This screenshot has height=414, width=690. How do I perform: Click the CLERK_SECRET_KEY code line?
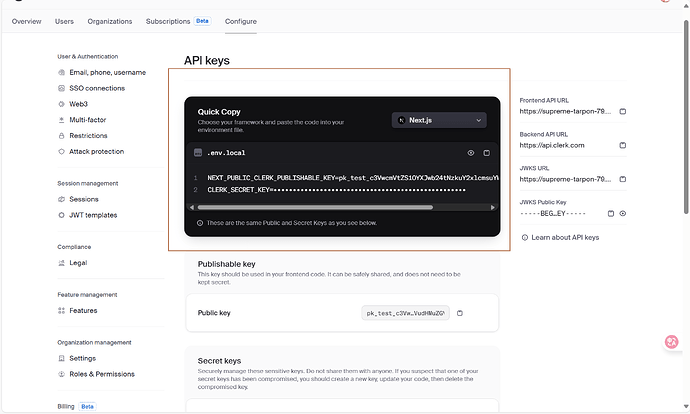pyautogui.click(x=337, y=190)
